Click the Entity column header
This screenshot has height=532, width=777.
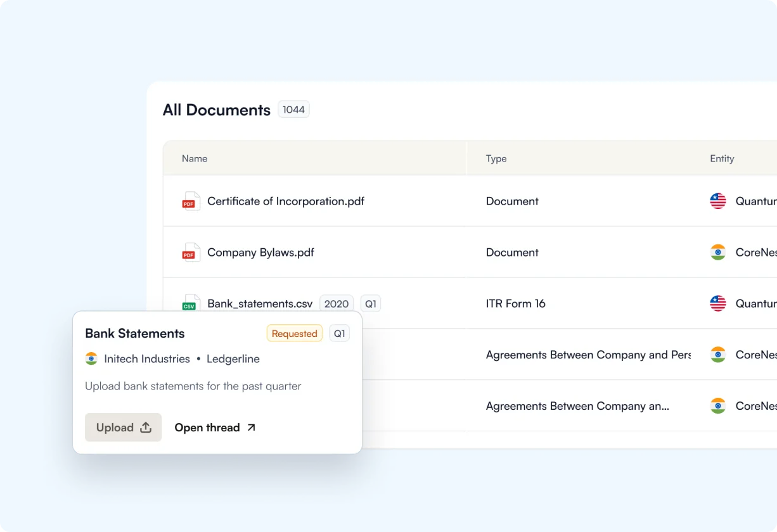coord(722,159)
